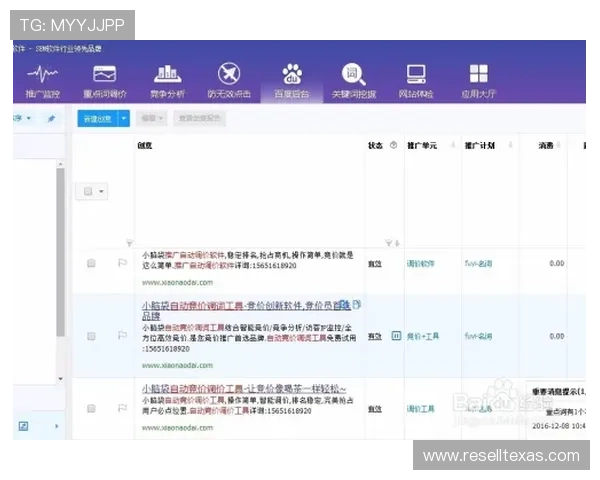The image size is (600, 480).
Task: Sort by the 推广计划 column arrow
Action: [x=510, y=145]
